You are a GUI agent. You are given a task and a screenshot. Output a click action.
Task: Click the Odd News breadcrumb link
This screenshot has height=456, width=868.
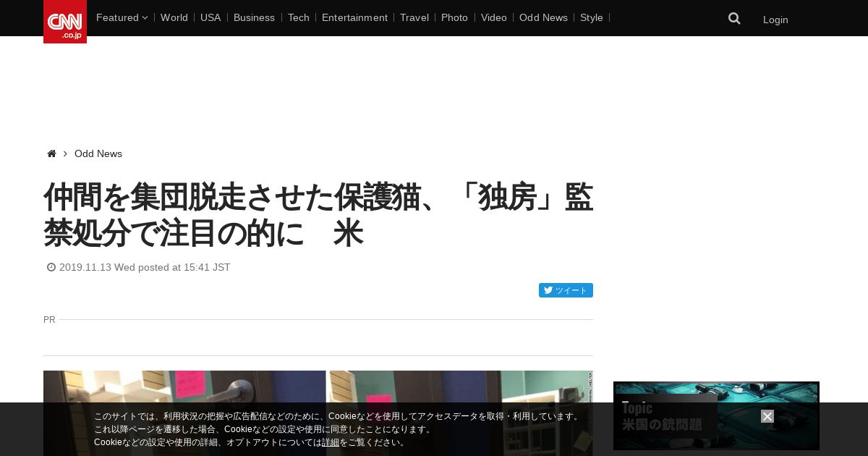point(98,153)
